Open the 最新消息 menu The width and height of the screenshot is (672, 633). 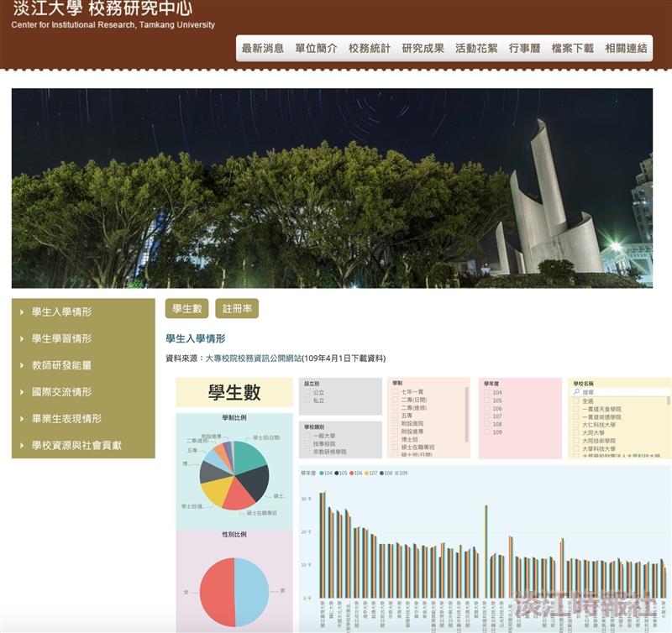tap(263, 49)
